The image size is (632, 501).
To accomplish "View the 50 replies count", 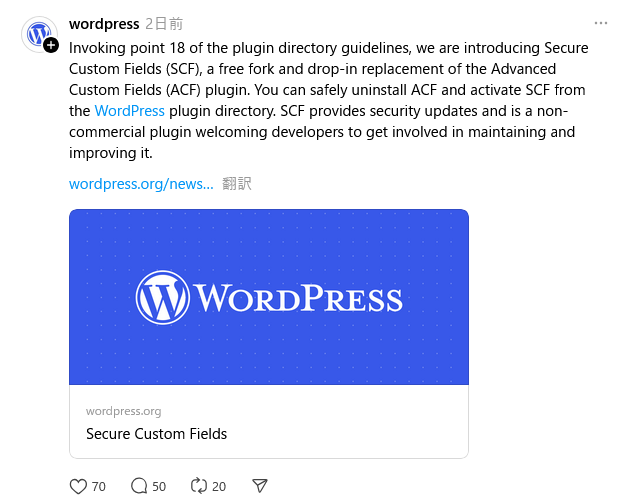I will point(159,486).
